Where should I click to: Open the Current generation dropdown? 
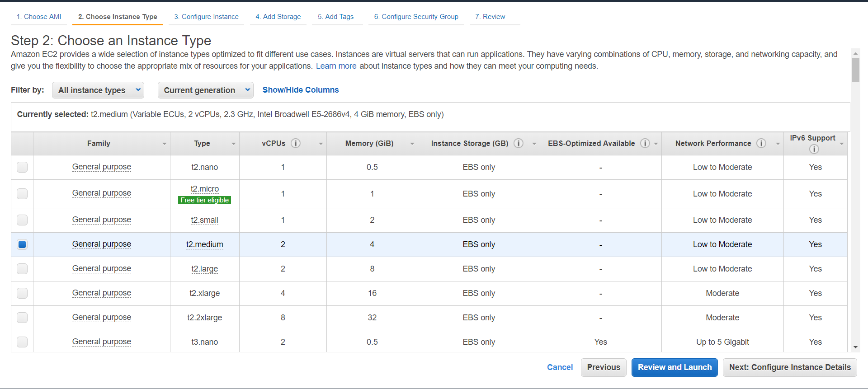[205, 90]
